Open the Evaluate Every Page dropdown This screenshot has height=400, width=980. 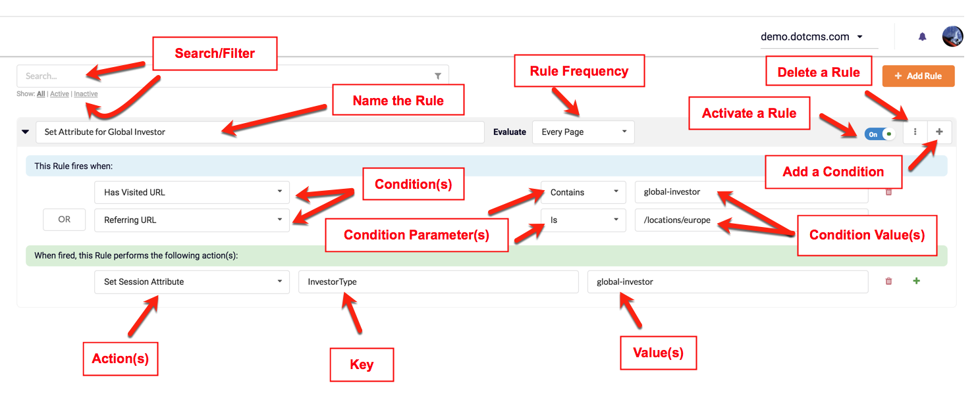(x=583, y=132)
